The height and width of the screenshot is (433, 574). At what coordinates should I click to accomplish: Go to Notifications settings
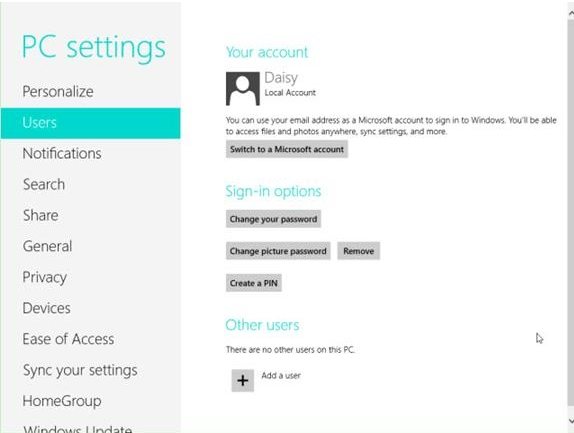62,153
